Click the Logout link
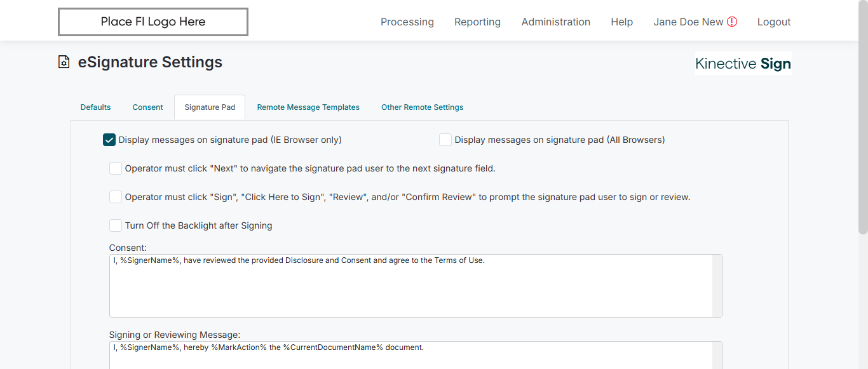Image resolution: width=868 pixels, height=369 pixels. tap(774, 22)
